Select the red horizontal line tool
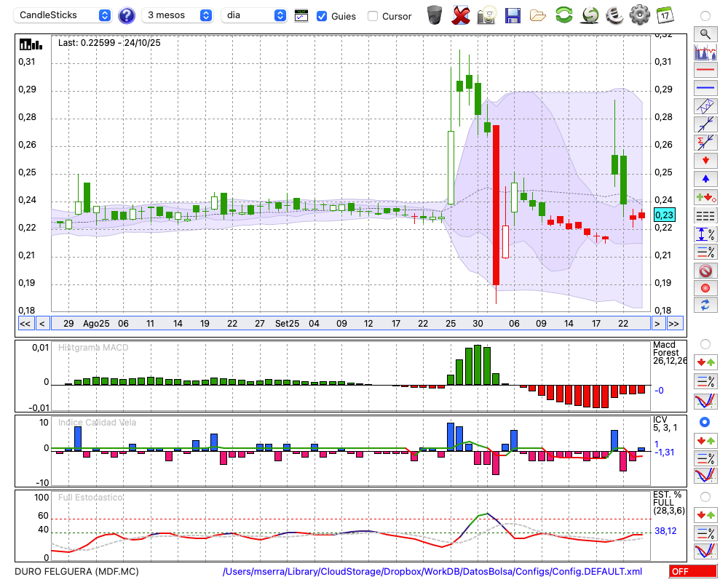 [705, 71]
